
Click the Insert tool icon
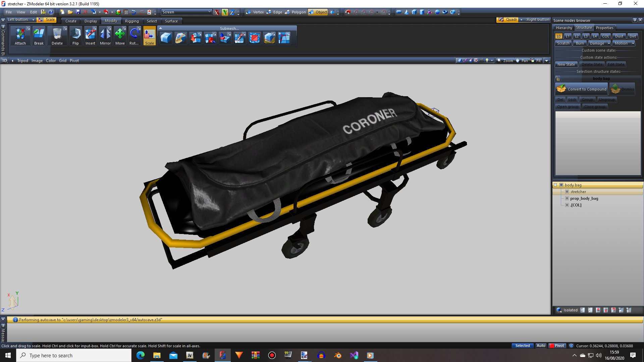point(90,36)
